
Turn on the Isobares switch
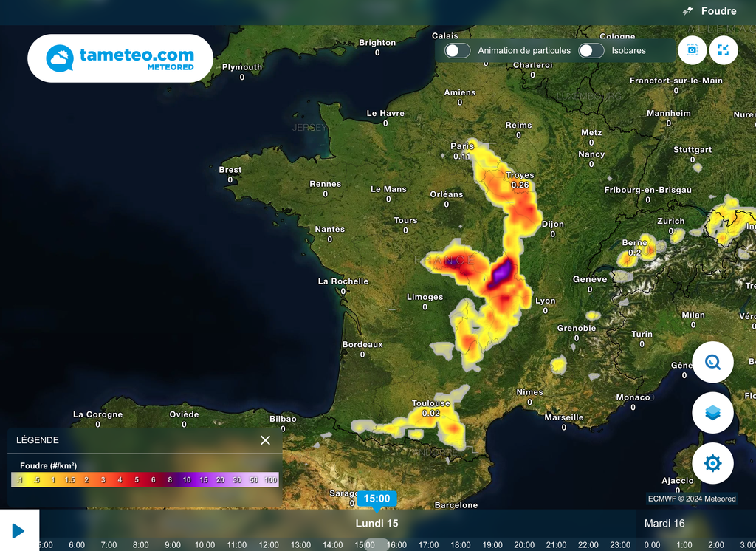coord(591,51)
